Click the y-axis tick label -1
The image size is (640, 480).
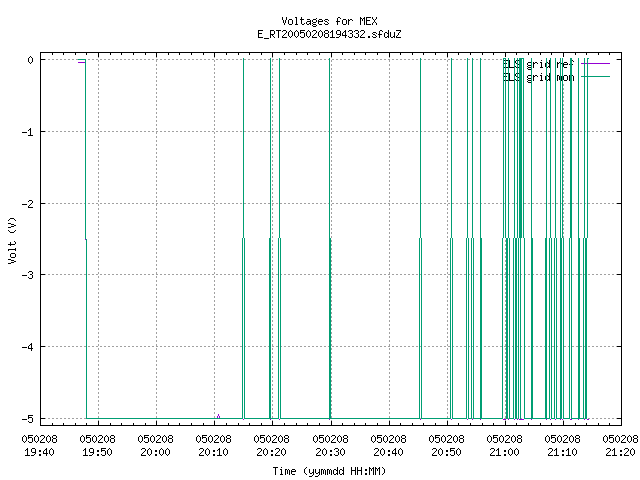28,132
